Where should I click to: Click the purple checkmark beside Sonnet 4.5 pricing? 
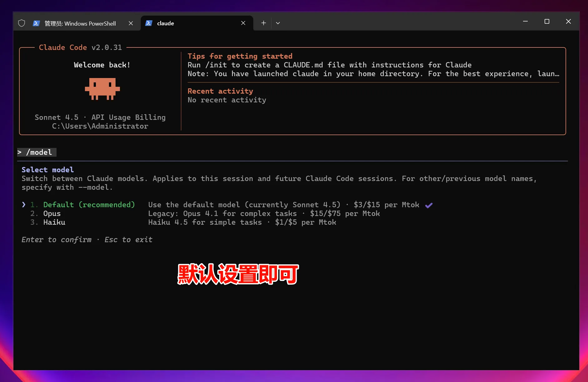coord(429,205)
